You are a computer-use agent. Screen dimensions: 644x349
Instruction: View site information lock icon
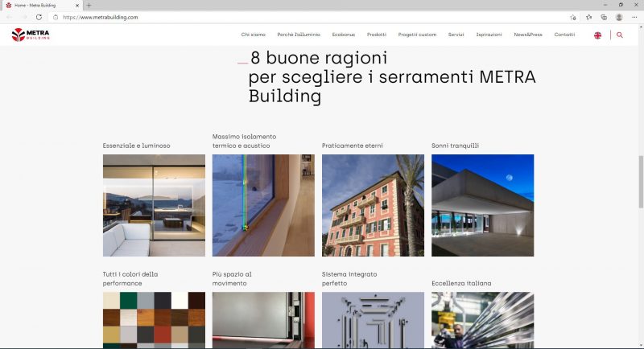tap(56, 17)
